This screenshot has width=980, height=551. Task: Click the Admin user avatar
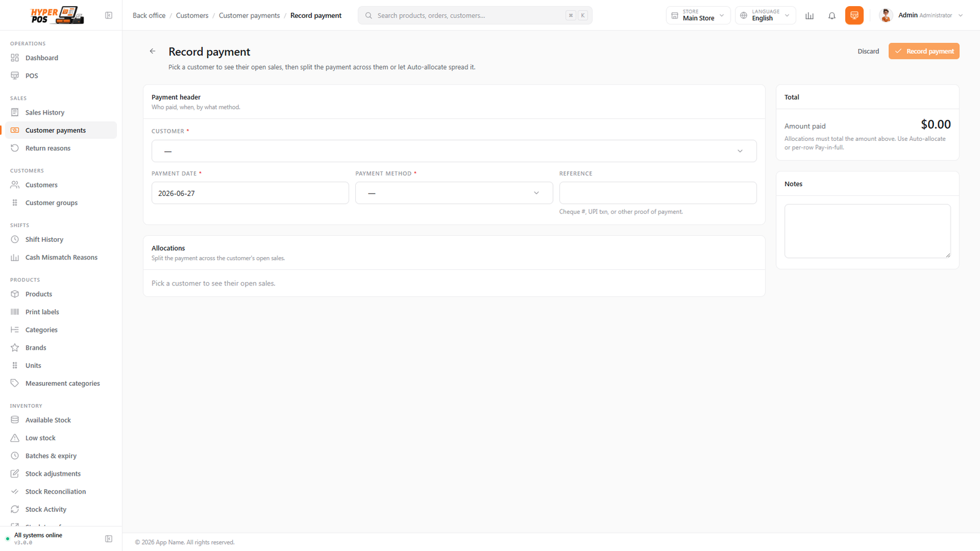point(886,15)
